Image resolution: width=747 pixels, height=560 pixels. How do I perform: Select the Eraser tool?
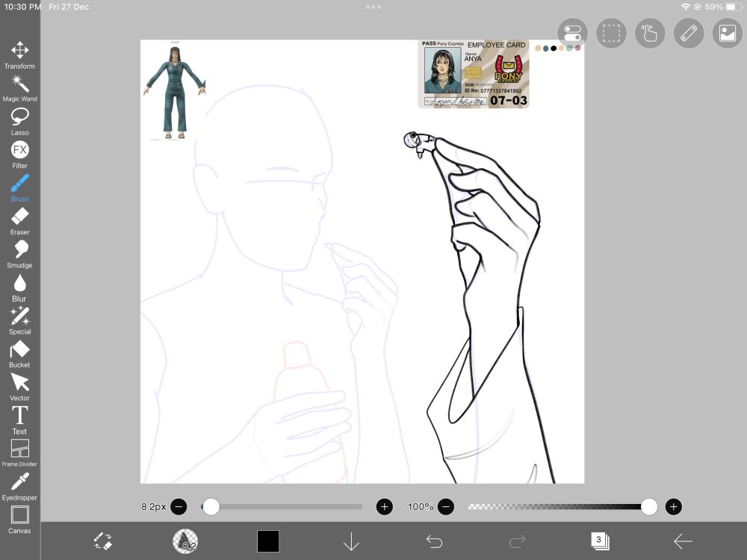(x=19, y=222)
